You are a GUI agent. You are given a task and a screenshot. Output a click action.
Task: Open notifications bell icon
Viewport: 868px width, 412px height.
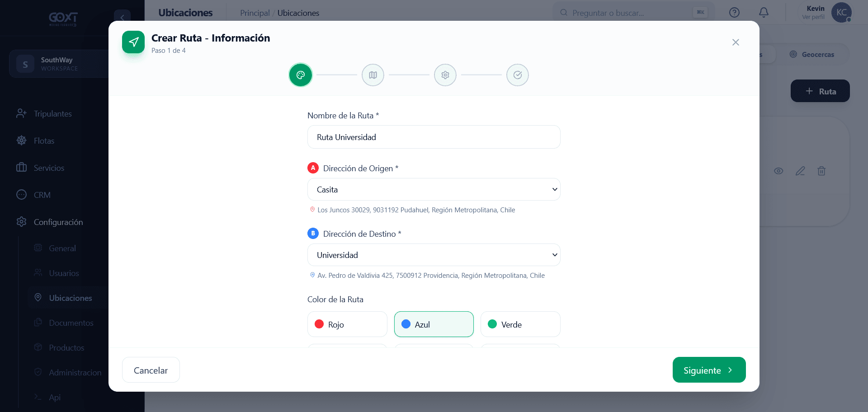(764, 13)
